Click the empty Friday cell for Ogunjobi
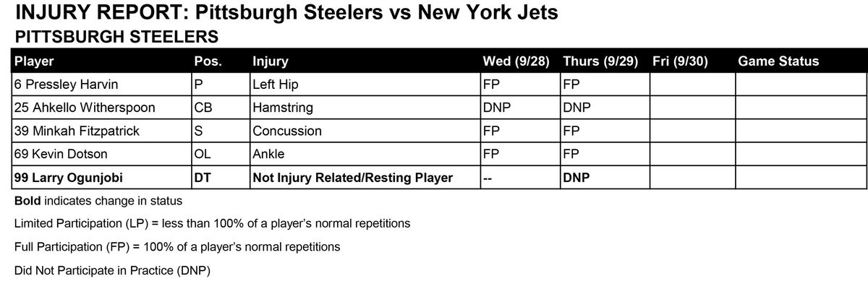Viewport: 868px width, 281px height. pyautogui.click(x=692, y=176)
